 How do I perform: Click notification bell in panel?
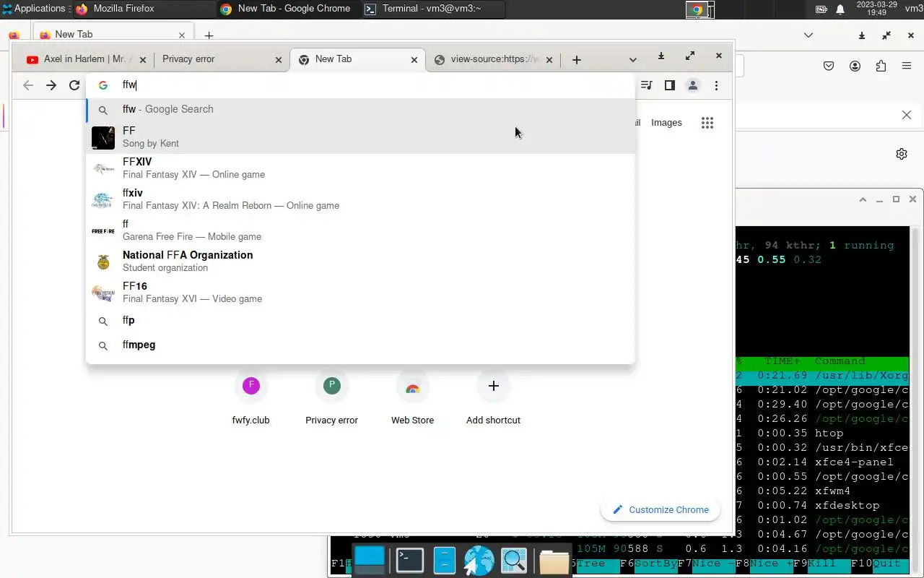(840, 9)
